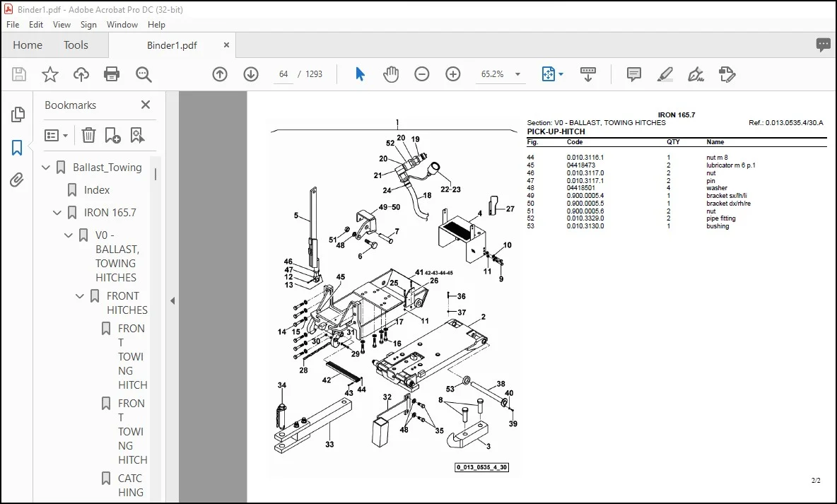Click the PICK-UP-HITCH heading
The width and height of the screenshot is (837, 504).
[556, 131]
